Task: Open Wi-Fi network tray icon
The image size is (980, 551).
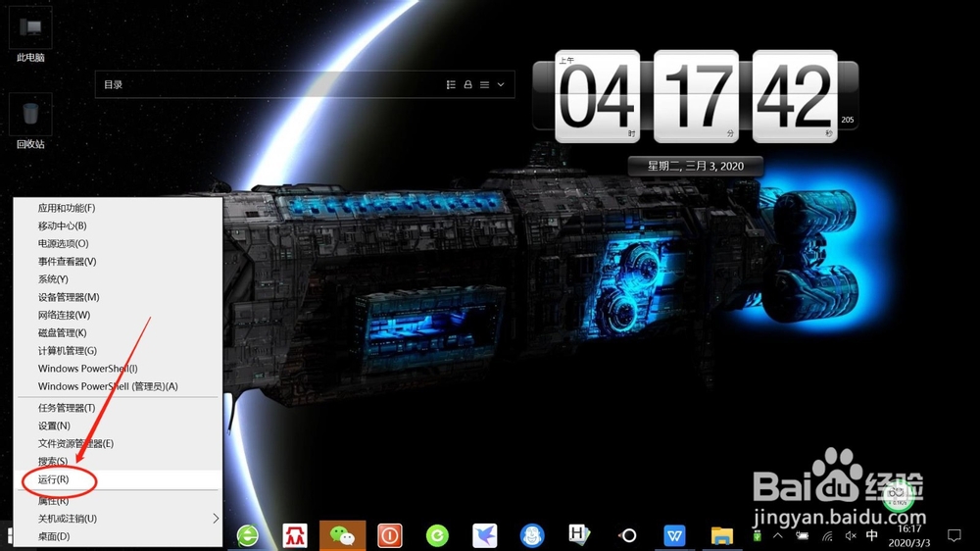Action: coord(827,536)
